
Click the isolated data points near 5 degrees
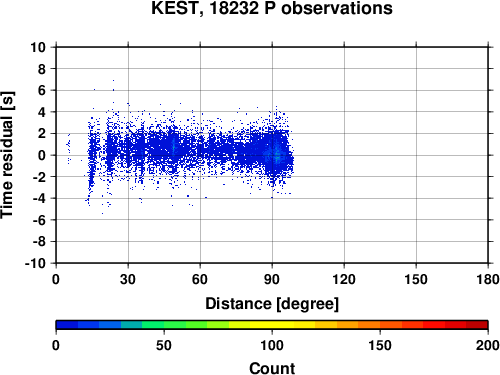click(69, 148)
